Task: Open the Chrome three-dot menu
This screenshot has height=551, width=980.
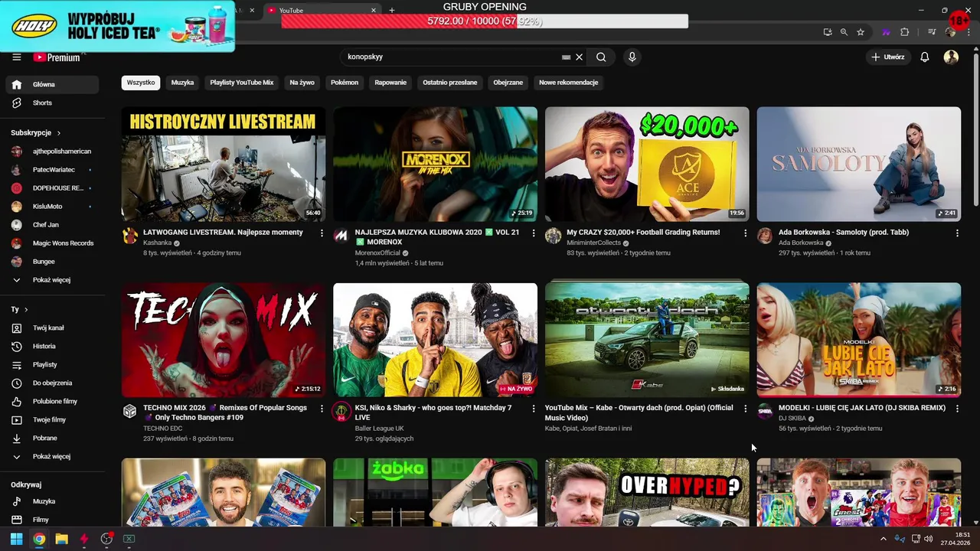Action: point(969,32)
